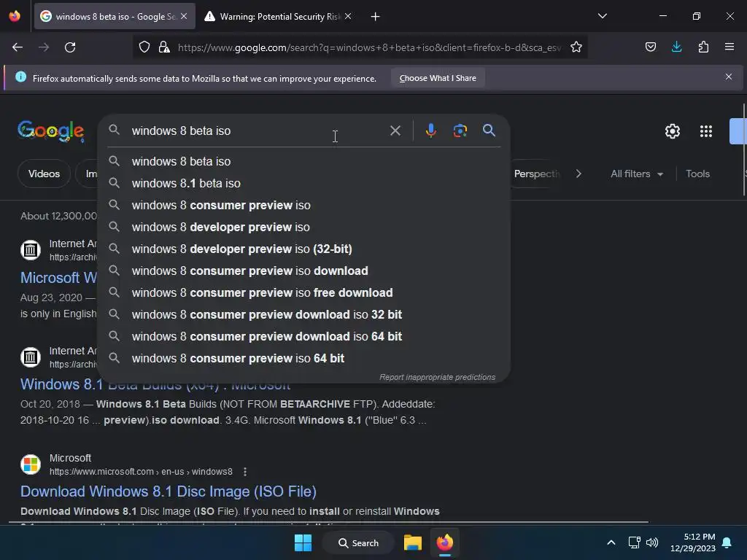The width and height of the screenshot is (747, 560).
Task: Click the forward navigation arrow
Action: click(x=44, y=47)
